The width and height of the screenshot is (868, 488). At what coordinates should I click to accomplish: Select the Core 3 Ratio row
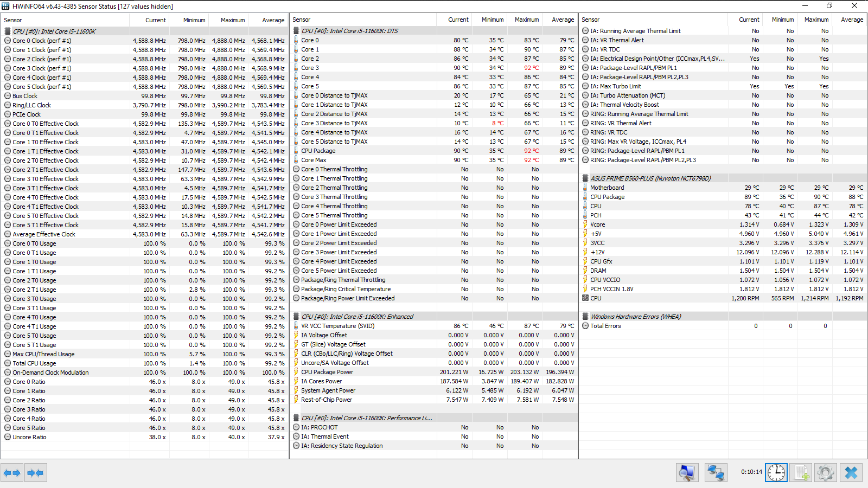144,409
